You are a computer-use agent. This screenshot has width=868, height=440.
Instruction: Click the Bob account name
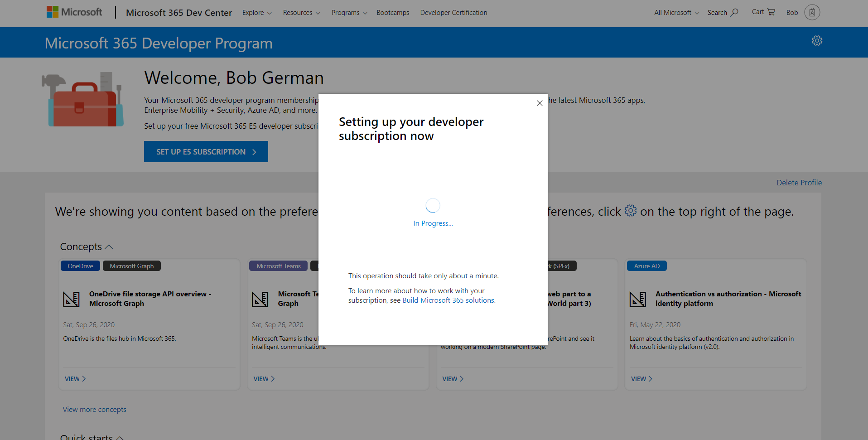pyautogui.click(x=792, y=13)
